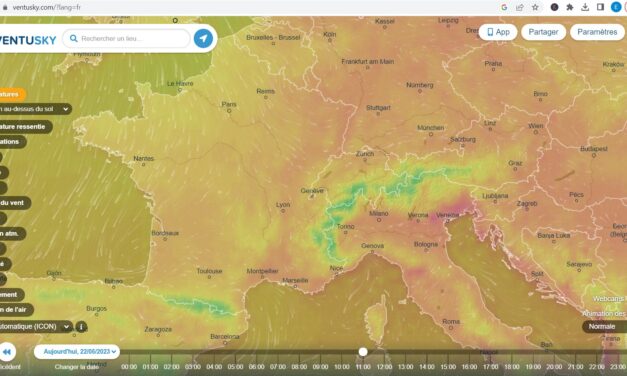Screen dimensions: 627x376
Task: Click the Bordeaux city label on map
Action: point(165,233)
